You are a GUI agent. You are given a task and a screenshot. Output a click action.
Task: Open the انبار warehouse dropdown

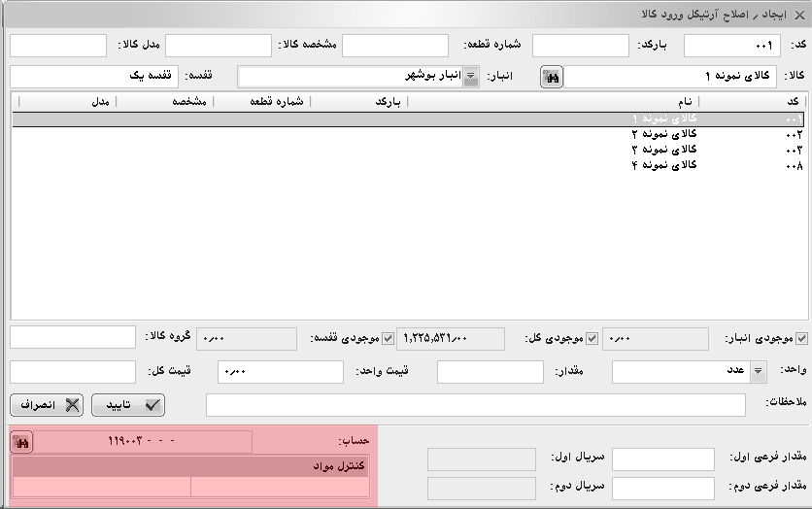point(471,77)
